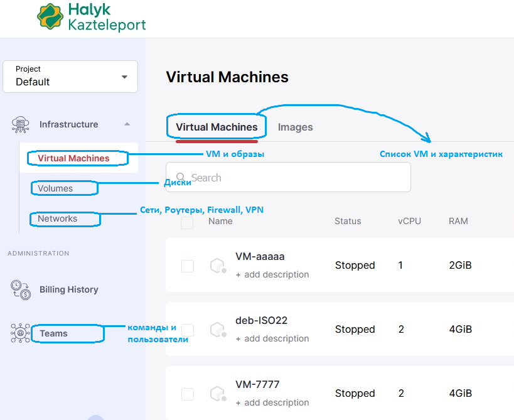Click the deb-ISO22 machine icon
Image resolution: width=514 pixels, height=420 pixels.
coord(217,330)
